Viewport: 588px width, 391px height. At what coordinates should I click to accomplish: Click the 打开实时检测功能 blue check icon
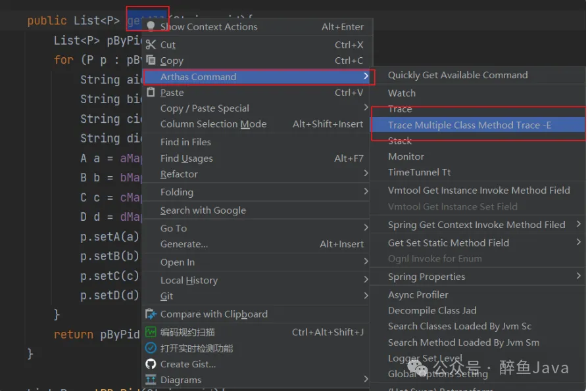point(151,348)
